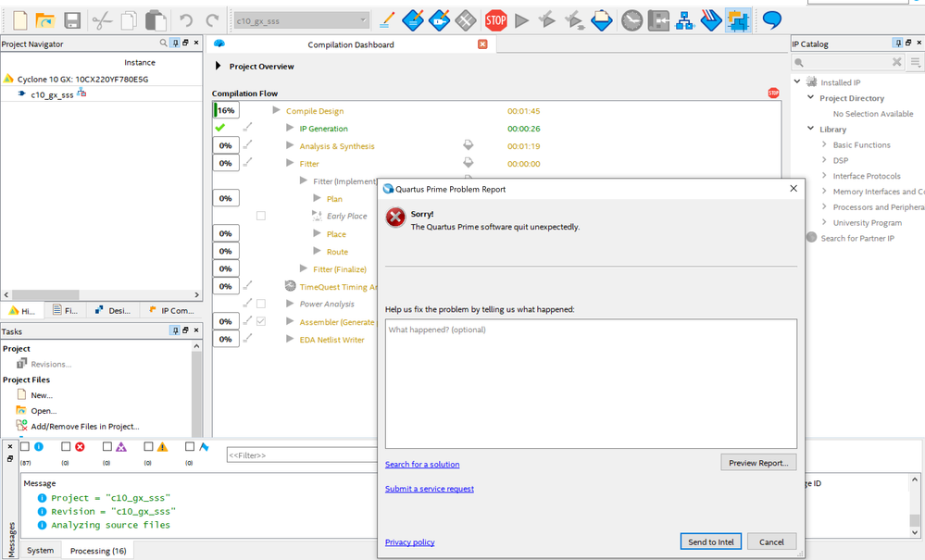Open the c10_gx_sss revision dropdown
Viewport: 925px width, 560px height.
point(302,20)
